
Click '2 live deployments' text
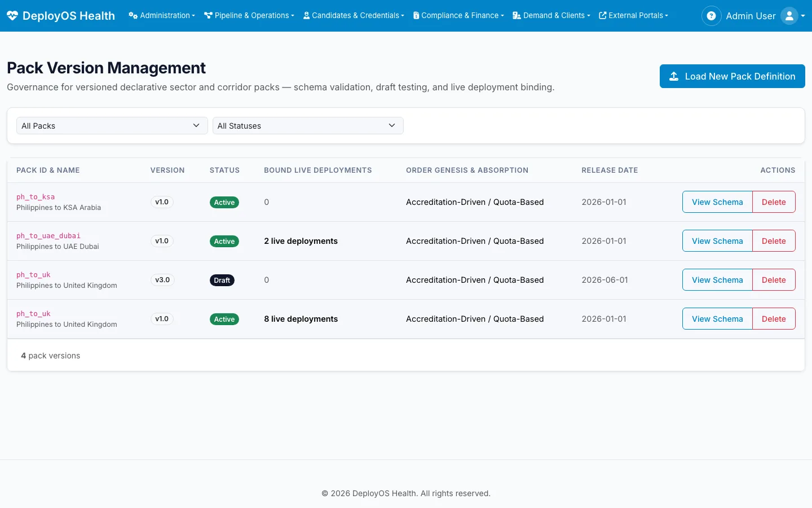tap(301, 241)
